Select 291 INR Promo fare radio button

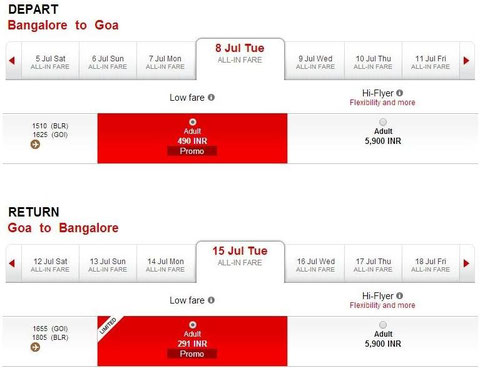point(193,324)
